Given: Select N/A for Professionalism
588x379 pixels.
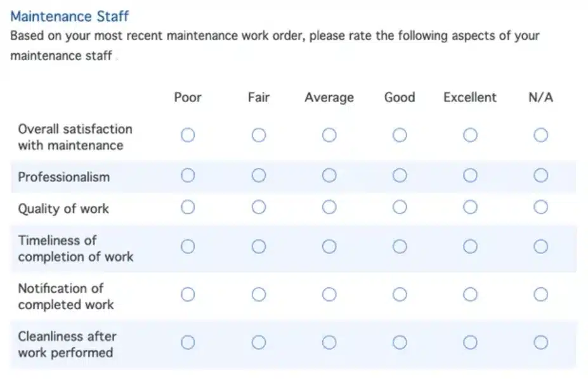Looking at the screenshot, I should pos(540,176).
